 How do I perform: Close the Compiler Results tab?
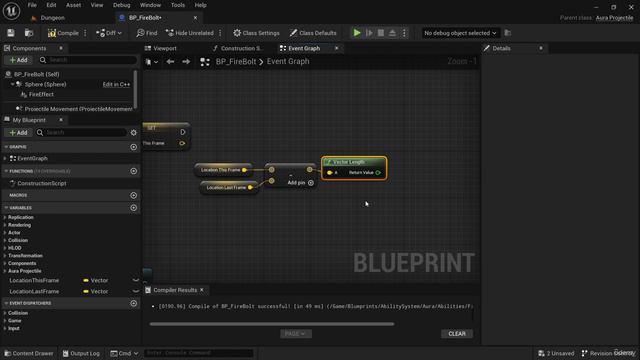coord(202,290)
